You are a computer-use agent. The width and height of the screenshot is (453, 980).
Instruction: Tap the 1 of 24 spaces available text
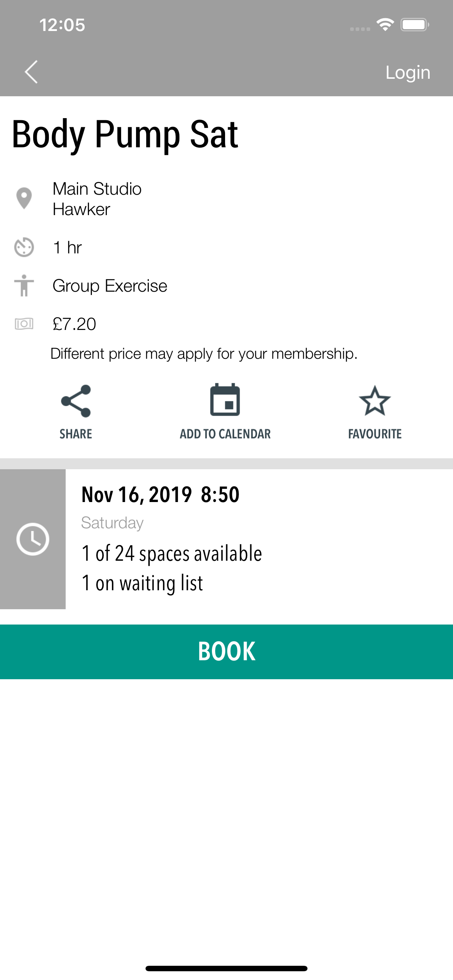click(x=172, y=553)
